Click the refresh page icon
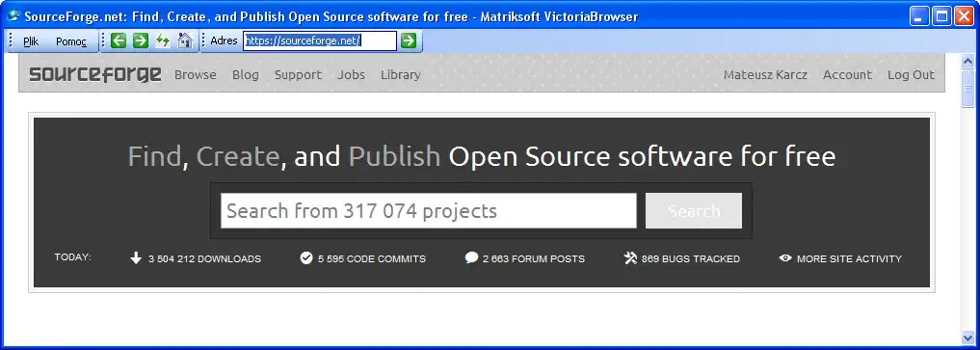This screenshot has height=350, width=980. [163, 40]
